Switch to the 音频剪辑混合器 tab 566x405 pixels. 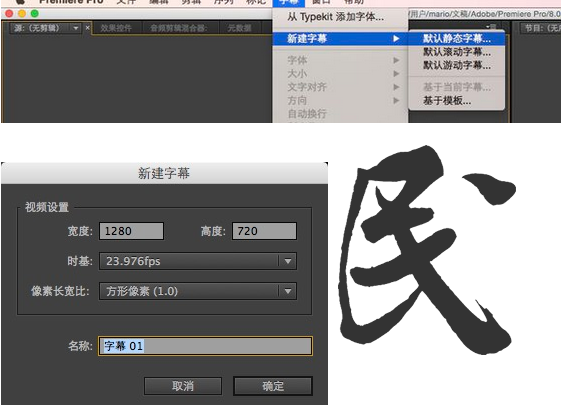pos(179,28)
